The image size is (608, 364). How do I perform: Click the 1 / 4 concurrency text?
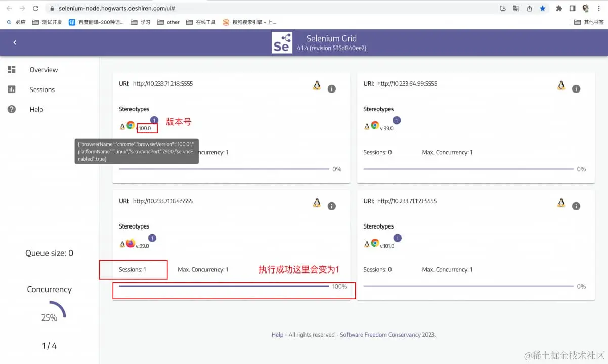click(49, 346)
